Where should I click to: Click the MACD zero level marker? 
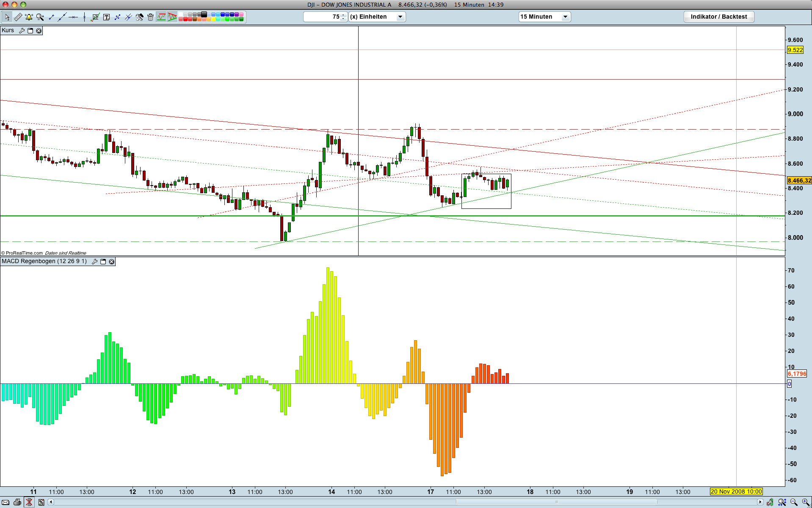coord(789,384)
